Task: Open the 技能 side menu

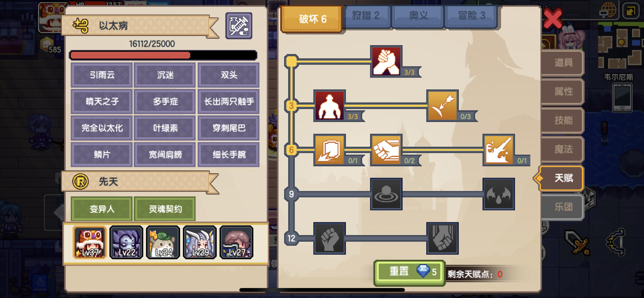Action: click(563, 120)
